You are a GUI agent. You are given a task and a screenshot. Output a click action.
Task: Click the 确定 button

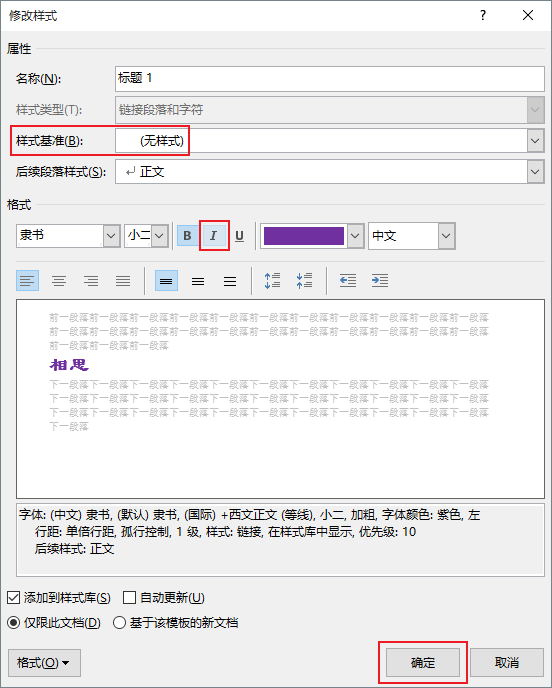[x=423, y=663]
